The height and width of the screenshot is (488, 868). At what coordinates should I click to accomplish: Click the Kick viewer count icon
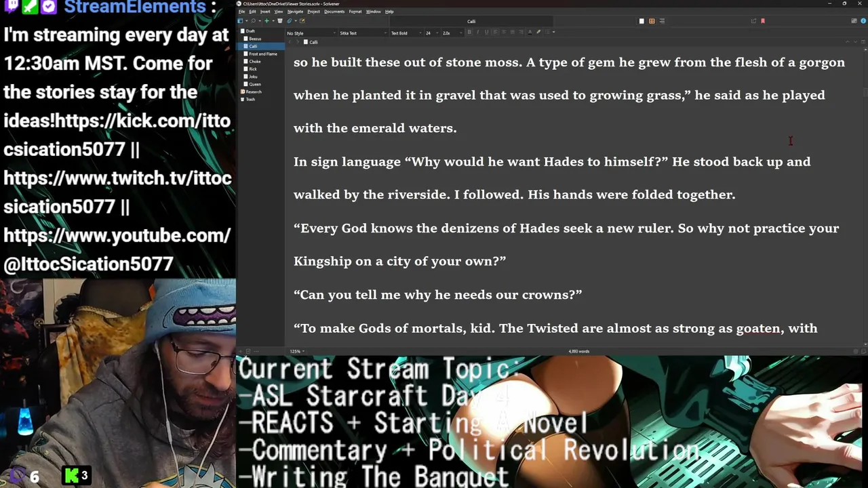coord(72,475)
